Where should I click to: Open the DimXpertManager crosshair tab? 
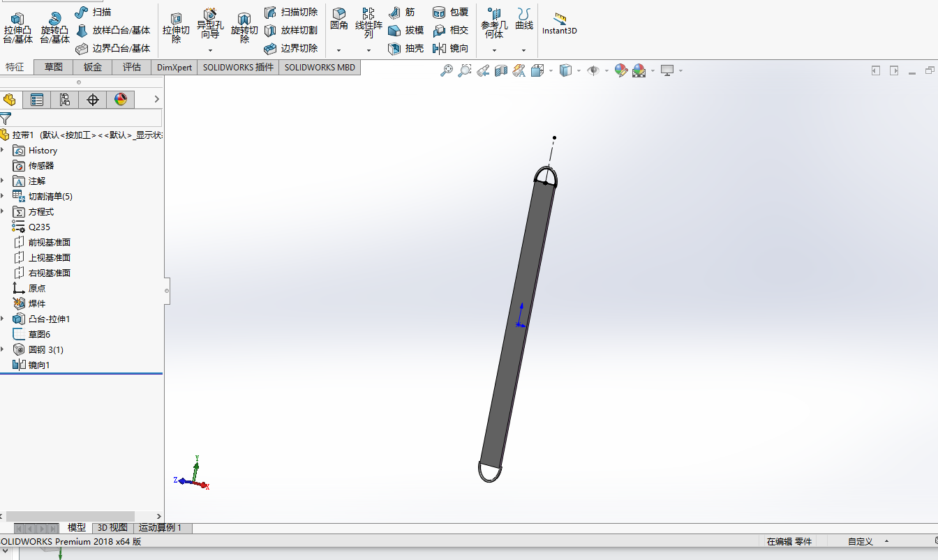pos(92,100)
